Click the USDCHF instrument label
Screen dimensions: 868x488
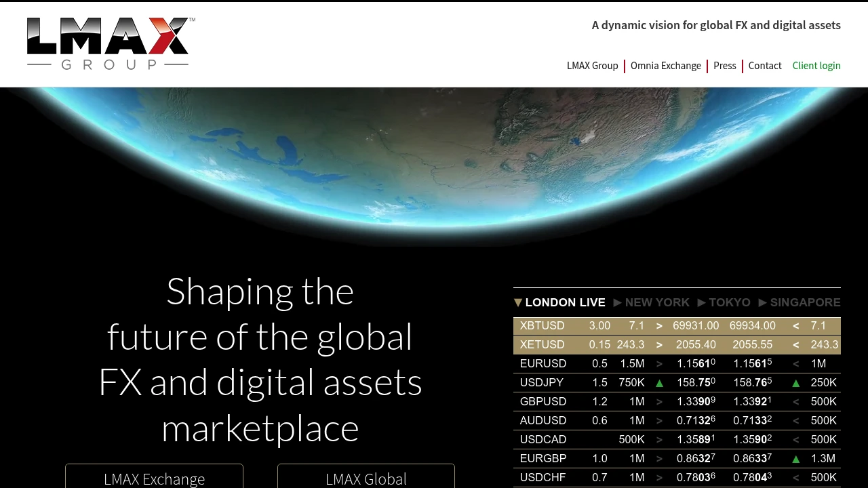(x=542, y=478)
